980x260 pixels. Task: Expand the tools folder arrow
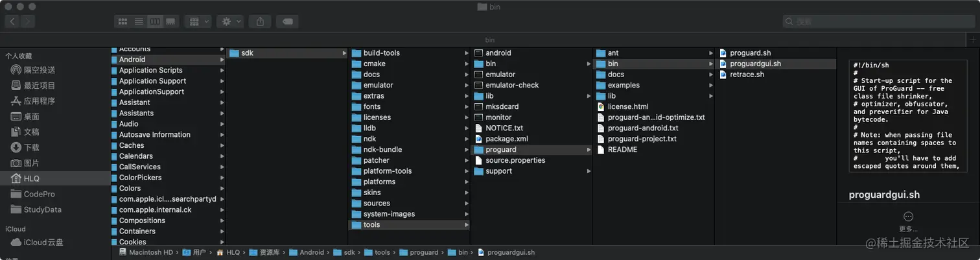coord(466,224)
